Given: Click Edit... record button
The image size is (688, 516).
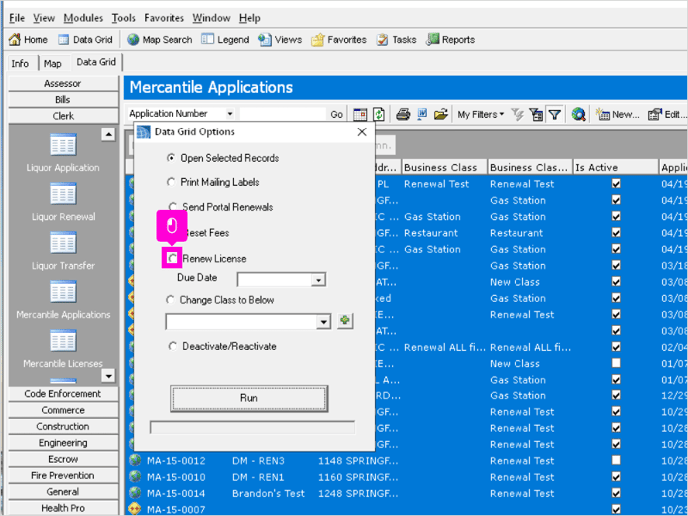Looking at the screenshot, I should tap(667, 115).
